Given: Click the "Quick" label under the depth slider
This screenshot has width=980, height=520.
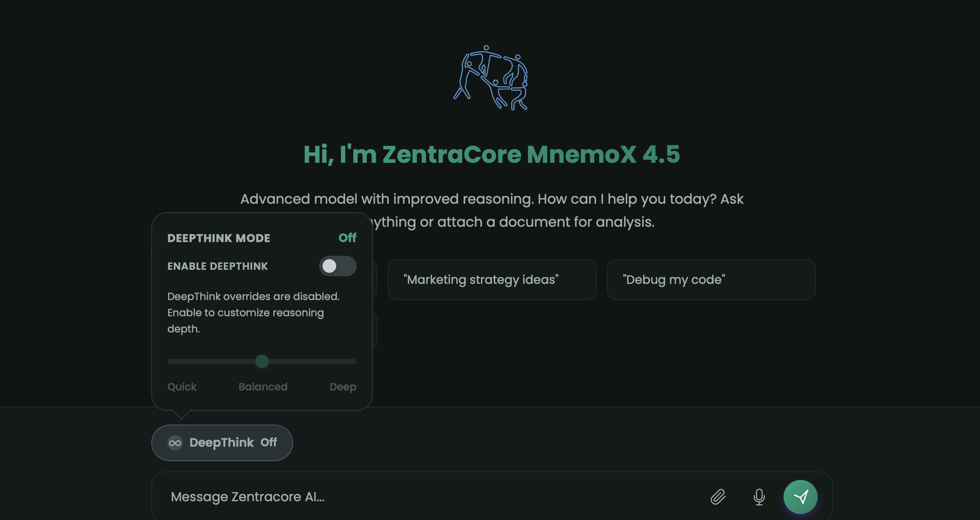Looking at the screenshot, I should coord(182,387).
